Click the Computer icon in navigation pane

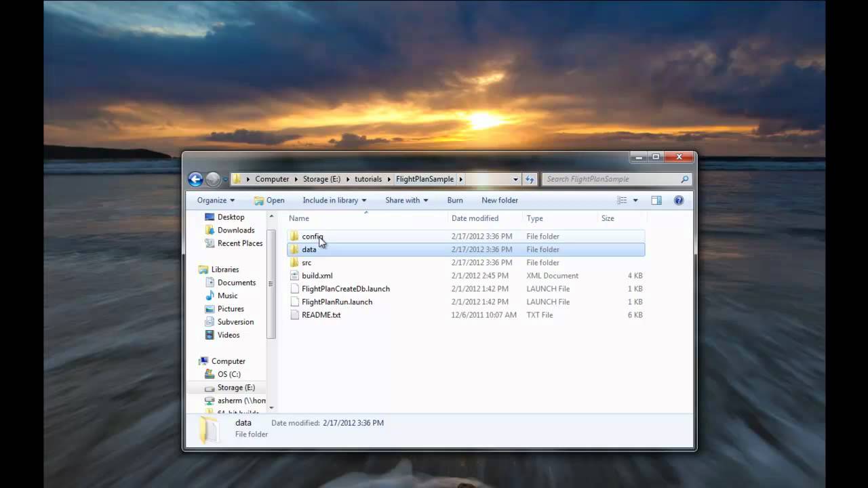[x=203, y=361]
